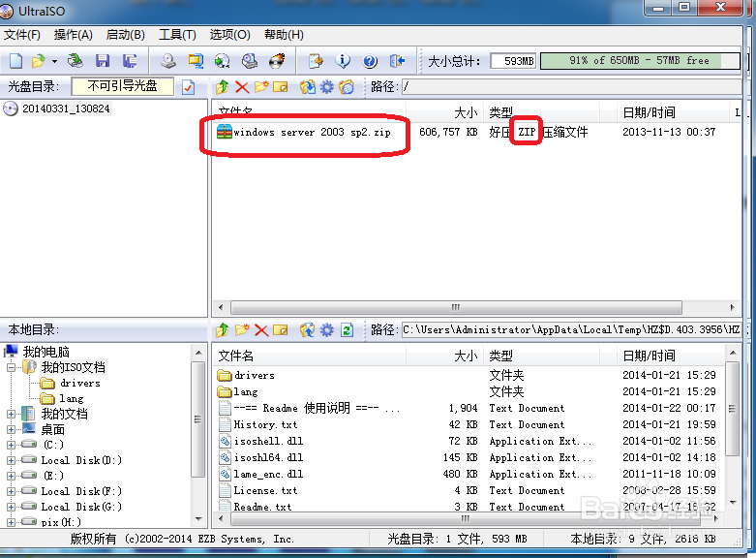Click the blue help question mark icon

(x=370, y=61)
